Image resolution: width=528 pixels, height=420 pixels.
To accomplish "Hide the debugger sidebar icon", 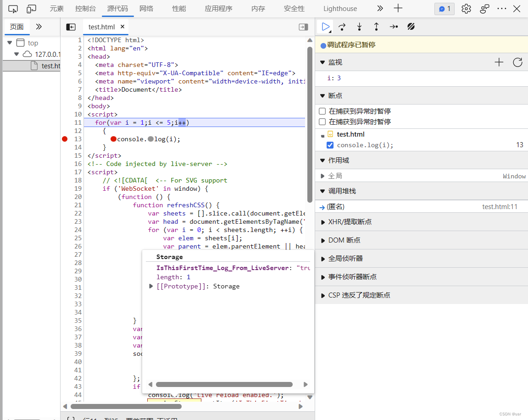I will (303, 27).
